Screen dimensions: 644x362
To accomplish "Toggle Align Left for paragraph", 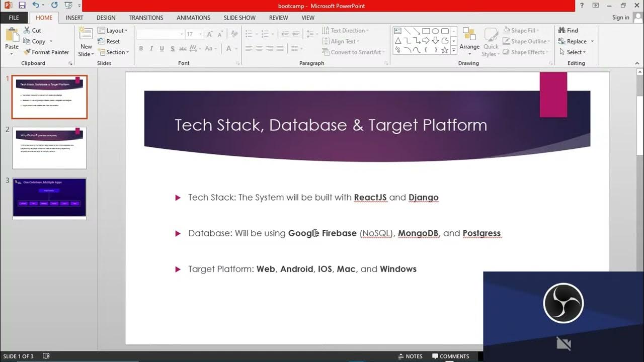I will pyautogui.click(x=249, y=49).
